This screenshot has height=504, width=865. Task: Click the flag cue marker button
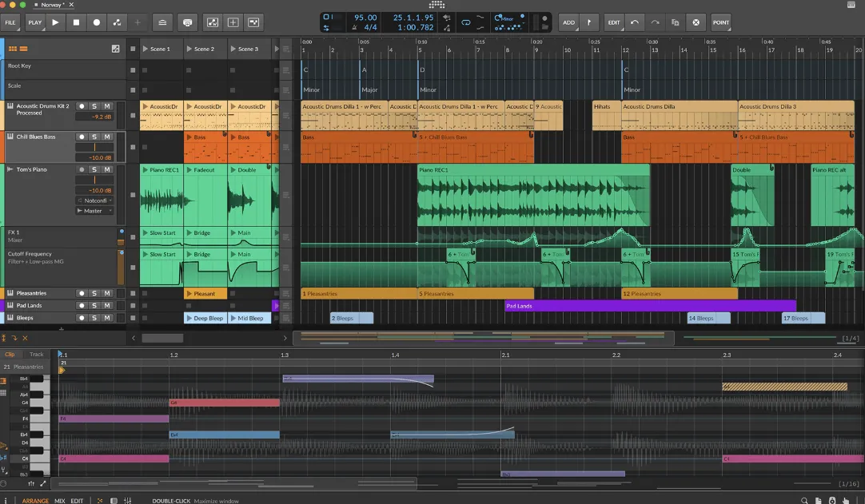pyautogui.click(x=588, y=22)
